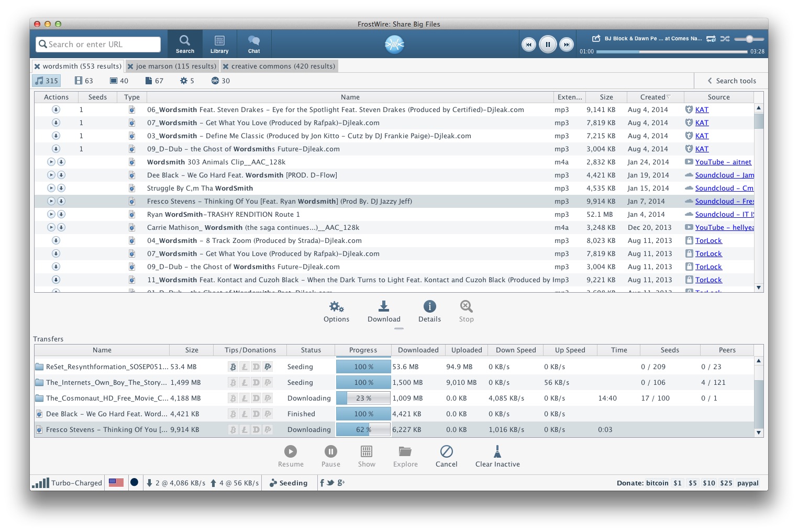The height and width of the screenshot is (532, 798).
Task: Open FrostWire's Facebook page from the status bar
Action: point(322,482)
